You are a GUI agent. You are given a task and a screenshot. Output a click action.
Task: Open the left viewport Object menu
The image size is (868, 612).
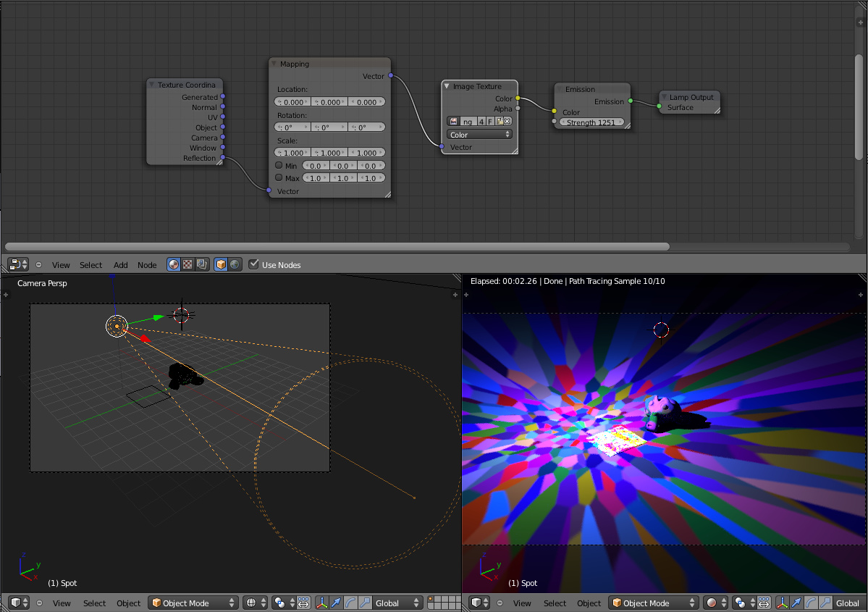(128, 604)
